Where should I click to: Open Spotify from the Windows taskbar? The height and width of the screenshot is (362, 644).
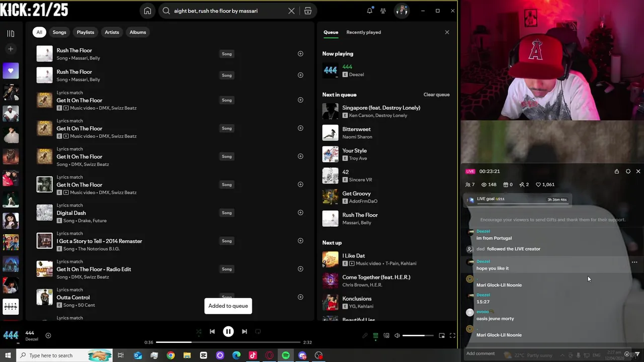click(x=286, y=355)
